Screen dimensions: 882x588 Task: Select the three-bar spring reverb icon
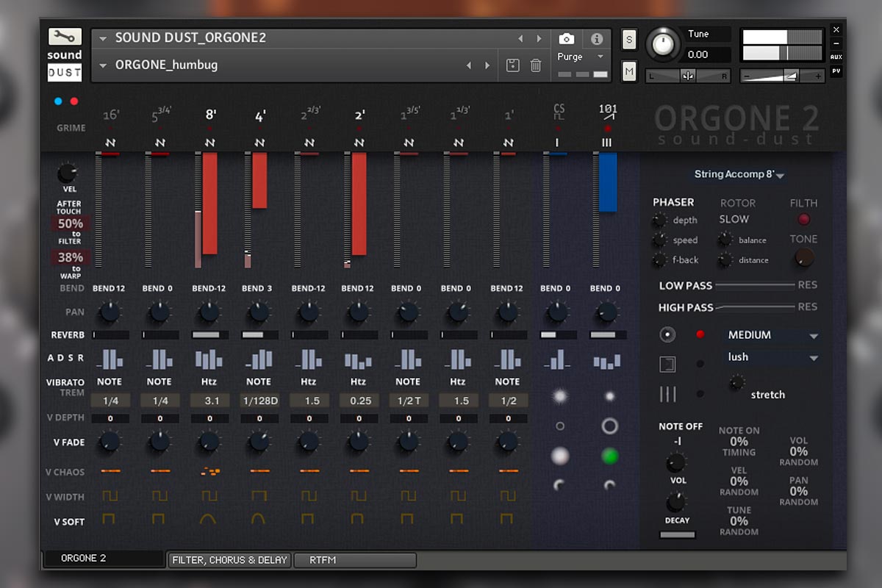click(x=667, y=395)
